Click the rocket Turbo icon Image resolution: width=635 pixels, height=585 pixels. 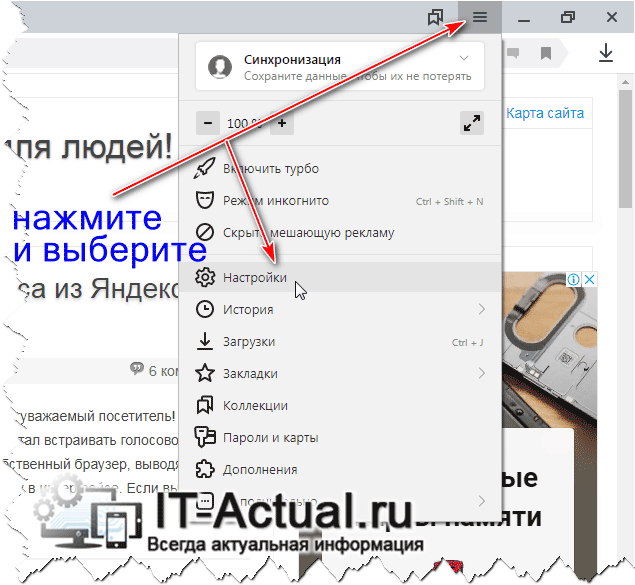click(205, 168)
